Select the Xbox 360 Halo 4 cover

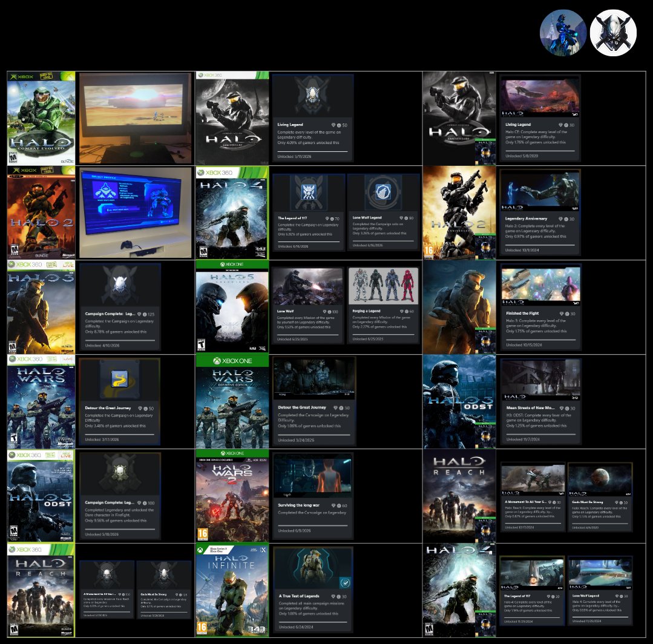coord(232,213)
